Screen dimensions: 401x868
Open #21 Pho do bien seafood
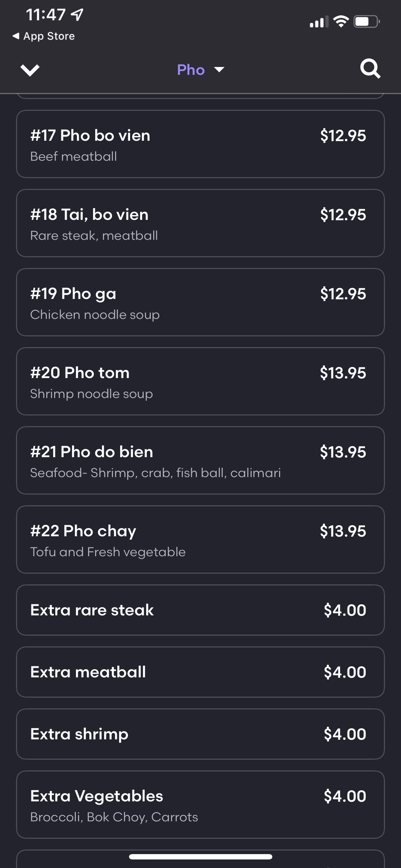coord(200,460)
